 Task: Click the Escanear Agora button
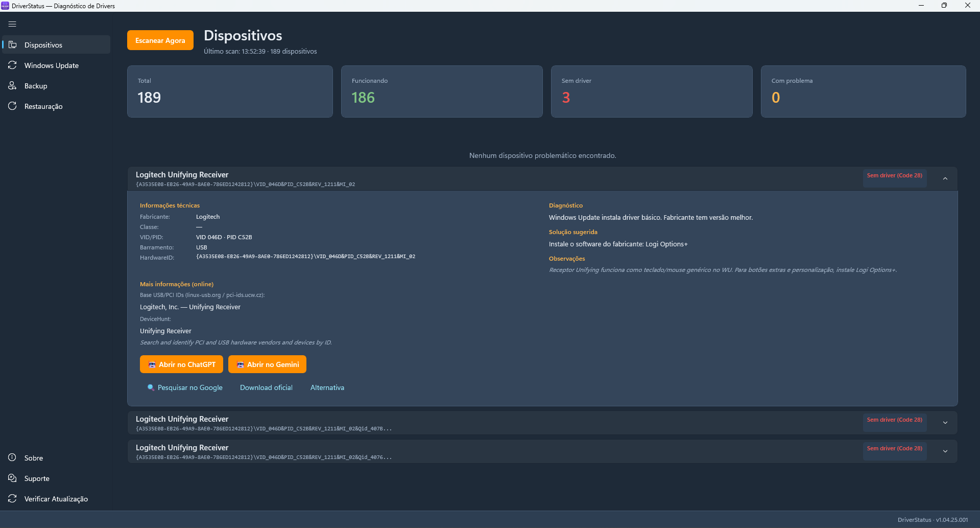click(x=160, y=40)
